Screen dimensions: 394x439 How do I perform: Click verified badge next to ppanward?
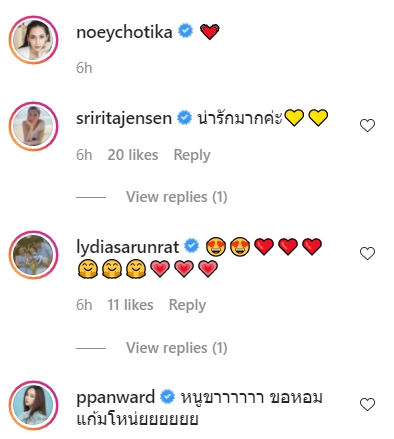pos(168,397)
